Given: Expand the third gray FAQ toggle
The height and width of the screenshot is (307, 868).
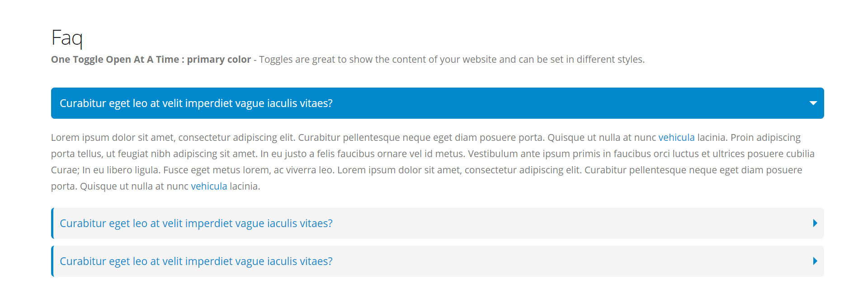Looking at the screenshot, I should pos(438,261).
